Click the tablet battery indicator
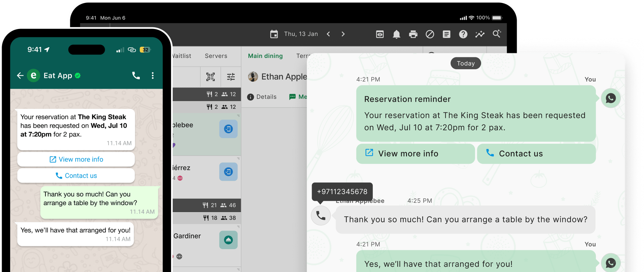Viewport: 644px width, 272px height. [497, 18]
